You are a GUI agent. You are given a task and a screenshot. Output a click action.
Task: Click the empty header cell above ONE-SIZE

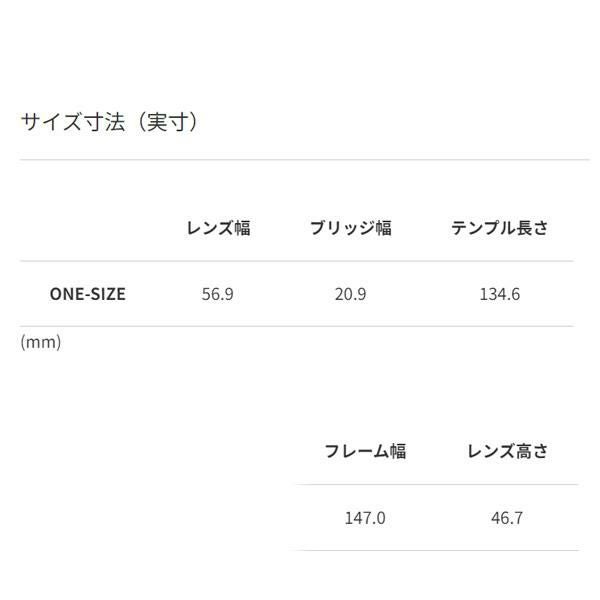(x=88, y=228)
